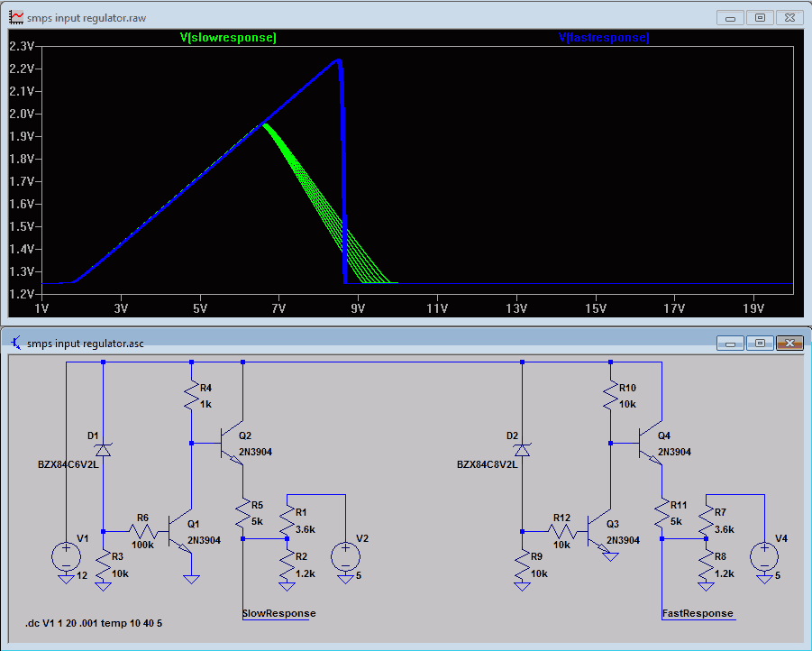812x651 pixels.
Task: Click the .dc V1 simulation directive text
Action: tap(94, 623)
